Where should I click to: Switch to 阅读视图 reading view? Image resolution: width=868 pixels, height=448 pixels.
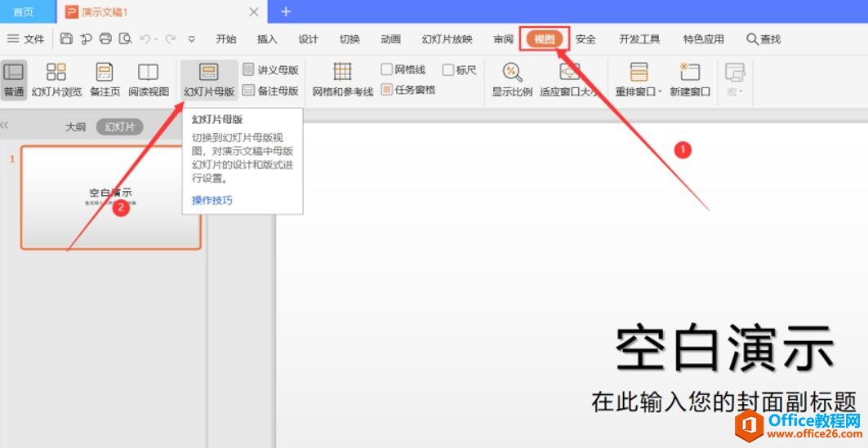[x=149, y=80]
